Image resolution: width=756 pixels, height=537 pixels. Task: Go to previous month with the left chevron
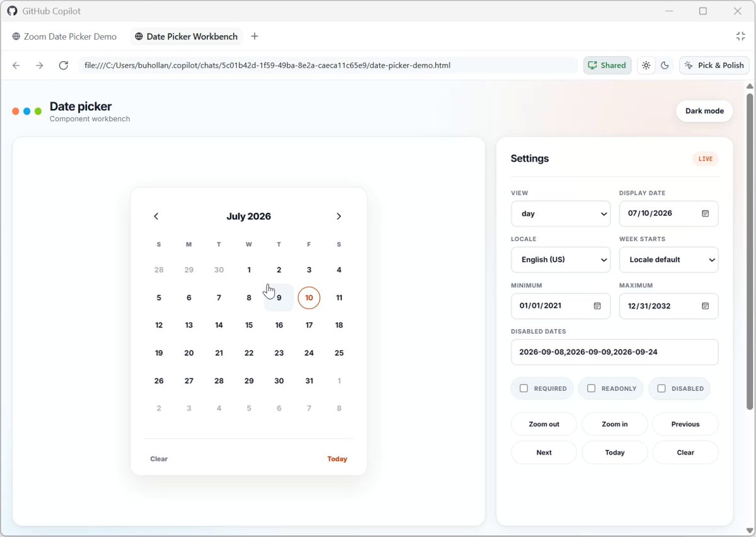(x=156, y=216)
